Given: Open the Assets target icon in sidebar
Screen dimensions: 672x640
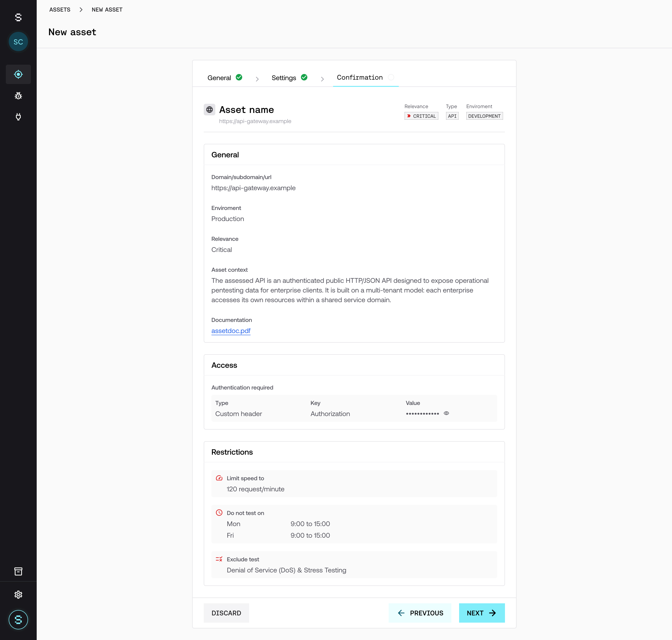Looking at the screenshot, I should (x=18, y=74).
